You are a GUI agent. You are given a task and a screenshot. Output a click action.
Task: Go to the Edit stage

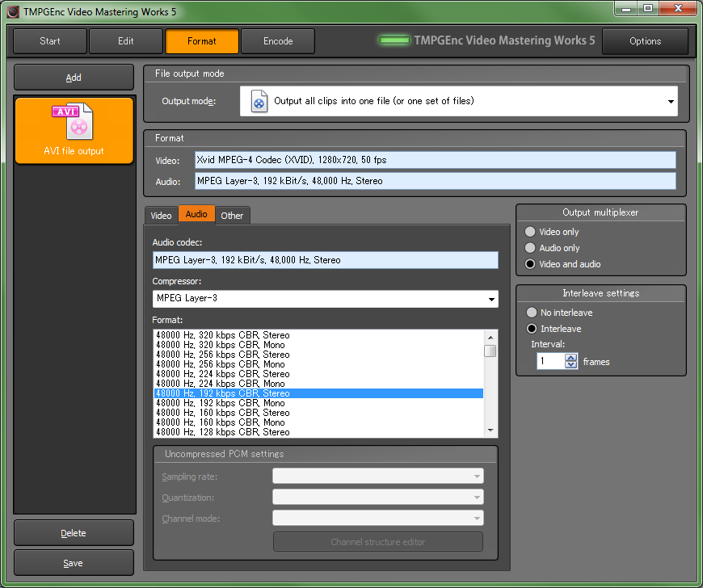pyautogui.click(x=126, y=41)
